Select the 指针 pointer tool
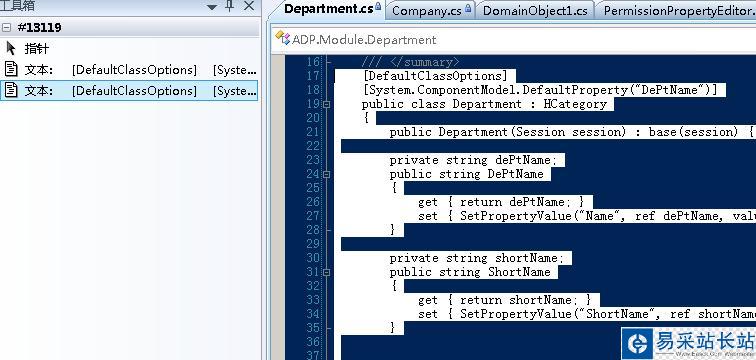 [129, 49]
